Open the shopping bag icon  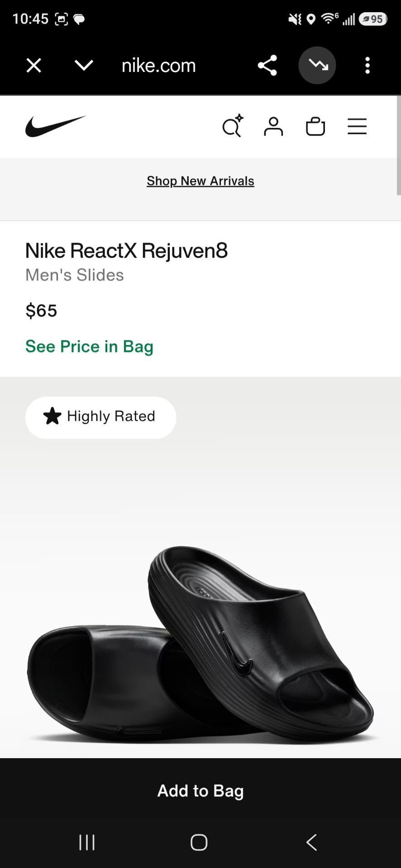pos(315,127)
